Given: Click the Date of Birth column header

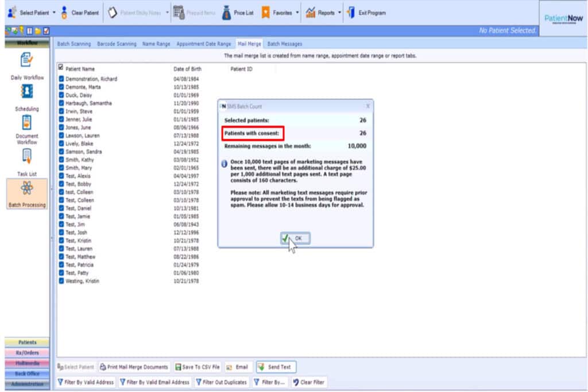Looking at the screenshot, I should point(187,69).
